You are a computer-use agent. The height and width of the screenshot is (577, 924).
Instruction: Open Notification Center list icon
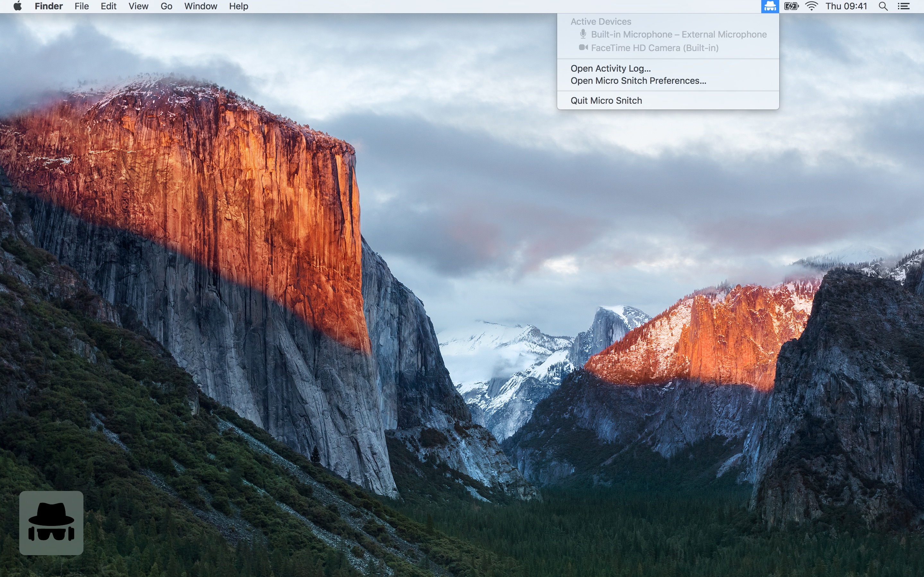coord(903,6)
